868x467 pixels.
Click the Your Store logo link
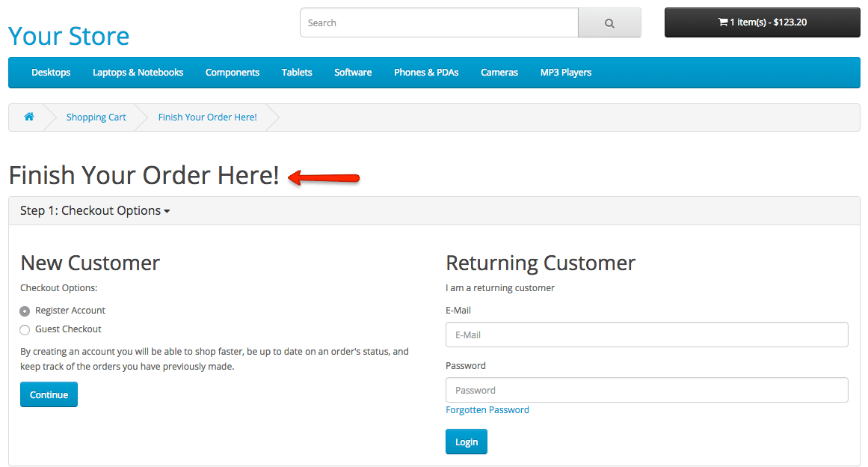click(69, 36)
